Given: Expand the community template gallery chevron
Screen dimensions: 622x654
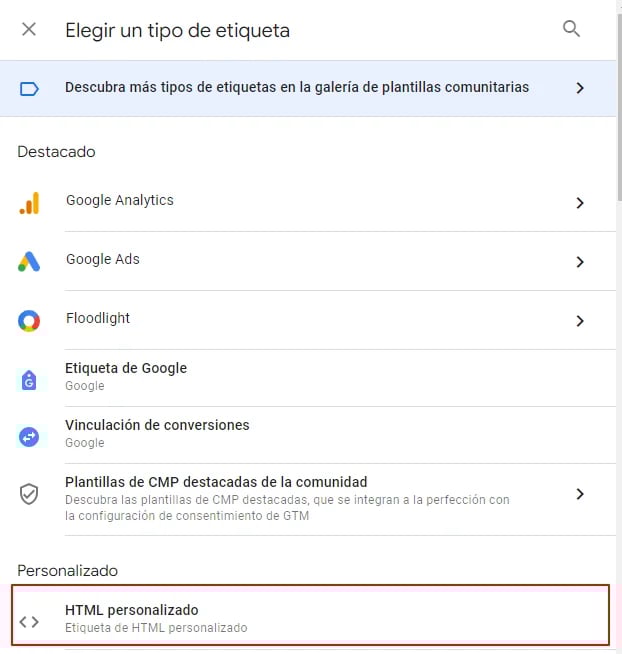Looking at the screenshot, I should (x=580, y=88).
